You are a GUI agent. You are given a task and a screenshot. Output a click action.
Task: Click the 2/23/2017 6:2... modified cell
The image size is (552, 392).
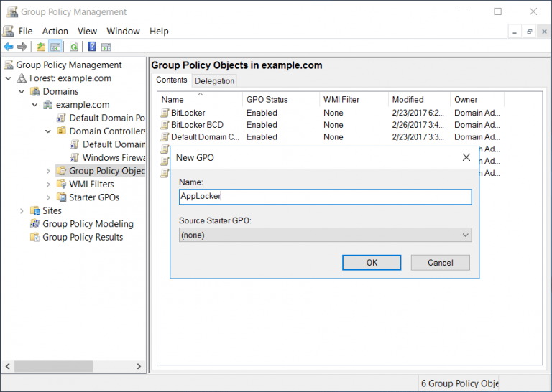pos(418,113)
